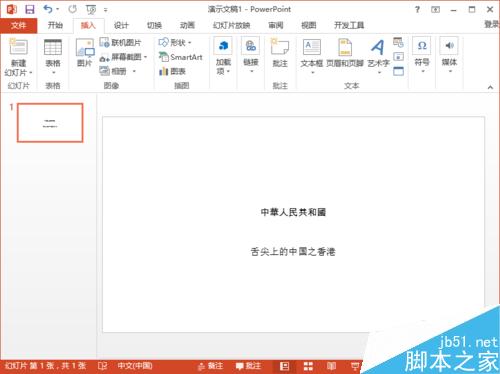500x374 pixels.
Task: Insert a chart with 图表 button
Action: 172,71
